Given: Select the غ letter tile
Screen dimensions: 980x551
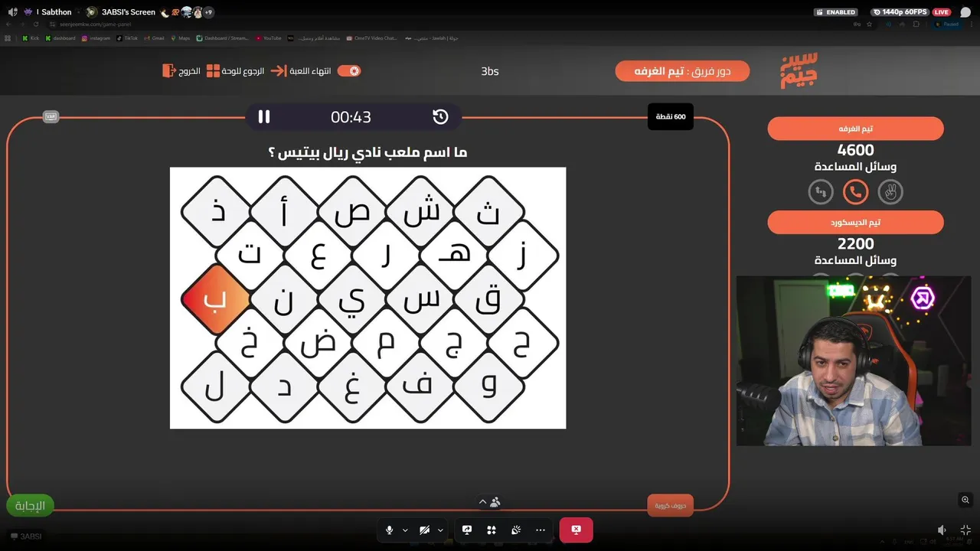Looking at the screenshot, I should (352, 386).
